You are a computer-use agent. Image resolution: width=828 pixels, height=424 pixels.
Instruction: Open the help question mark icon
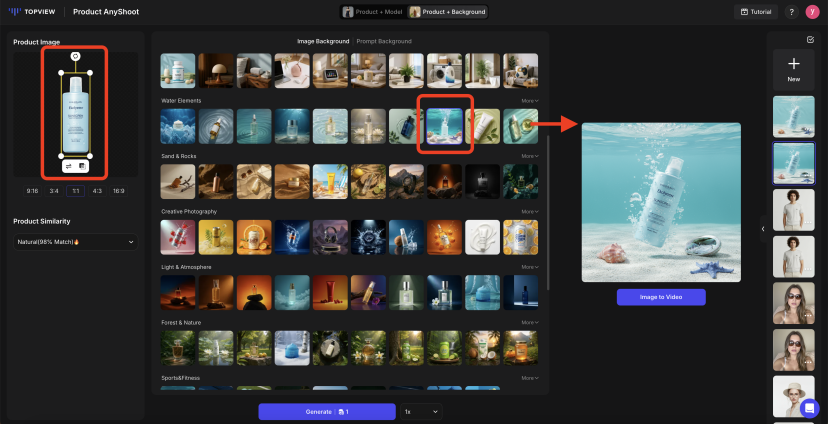point(791,12)
